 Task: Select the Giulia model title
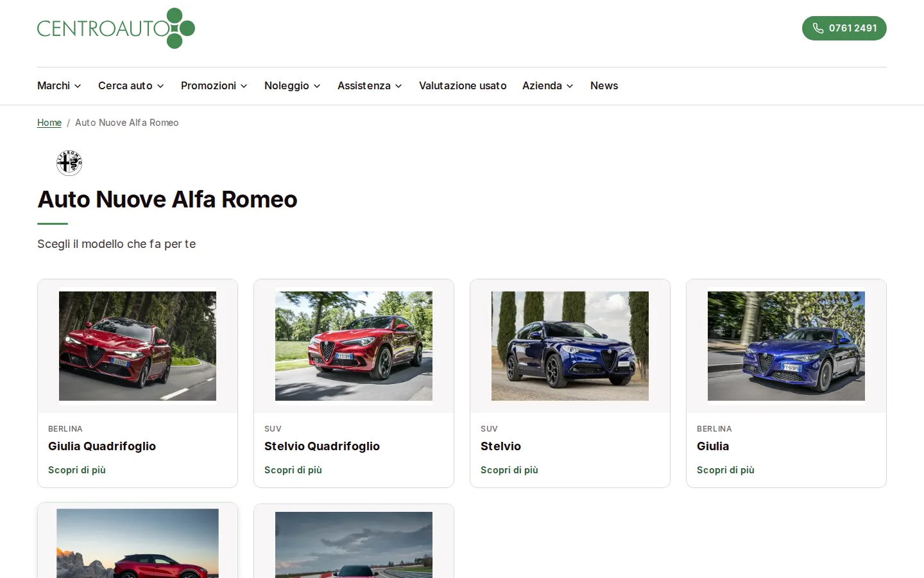(713, 446)
